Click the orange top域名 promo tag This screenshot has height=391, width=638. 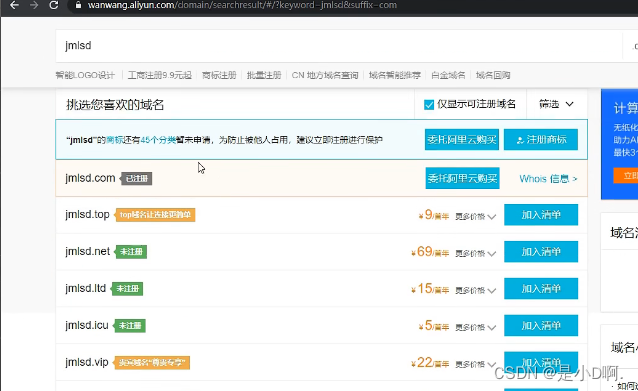[x=155, y=214]
